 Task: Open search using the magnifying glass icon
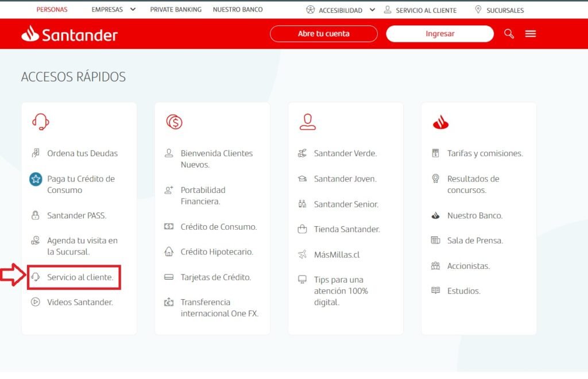click(509, 34)
